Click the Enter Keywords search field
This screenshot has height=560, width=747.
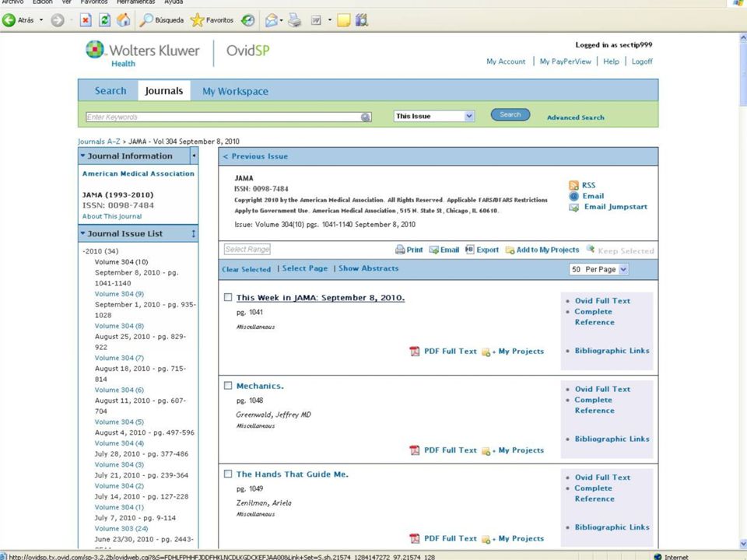click(x=223, y=117)
